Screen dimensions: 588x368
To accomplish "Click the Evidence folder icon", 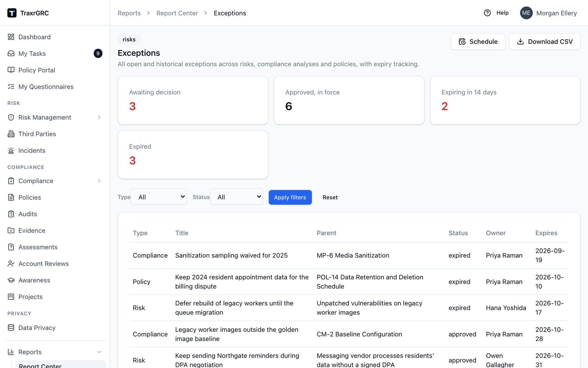I will tap(11, 230).
